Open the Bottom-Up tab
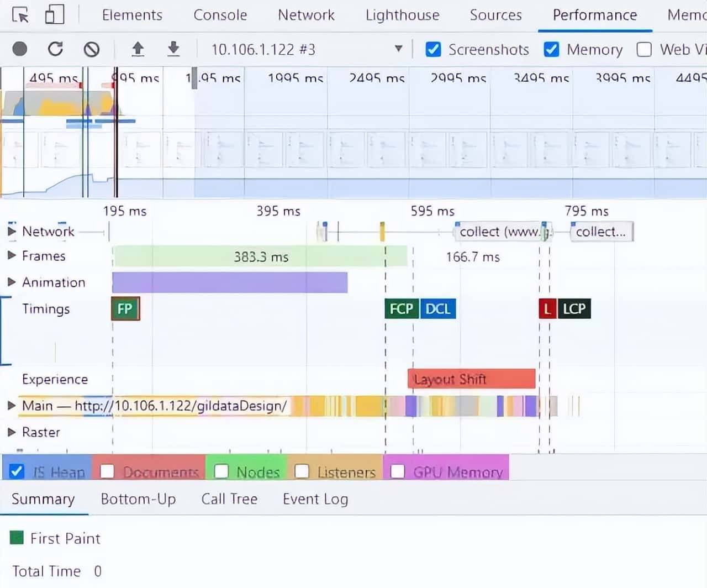Screen dimensions: 707x588 [138, 499]
